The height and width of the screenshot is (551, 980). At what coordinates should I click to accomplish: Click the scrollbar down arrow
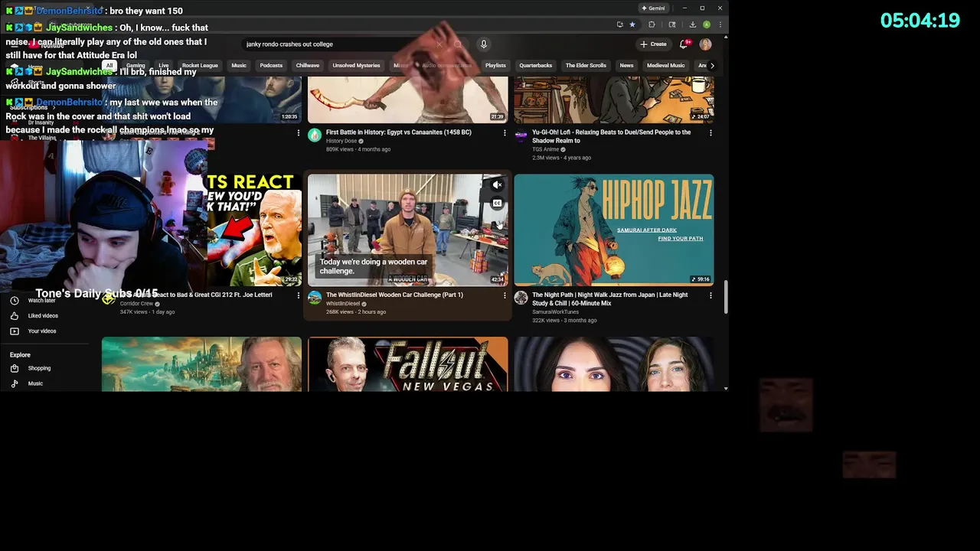pos(725,389)
